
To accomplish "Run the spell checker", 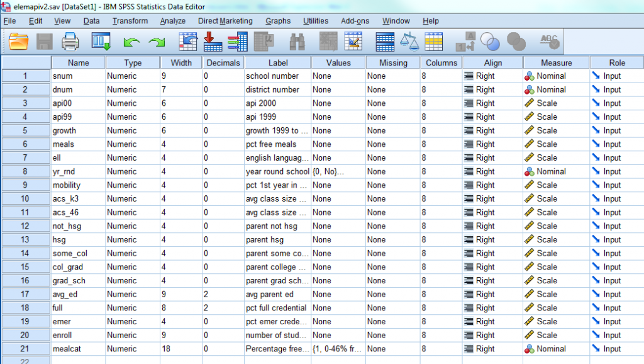I will click(550, 42).
